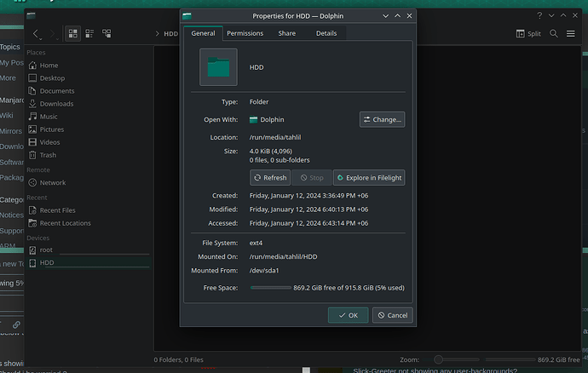Click the breadcrumb chevron before HDD

[157, 34]
